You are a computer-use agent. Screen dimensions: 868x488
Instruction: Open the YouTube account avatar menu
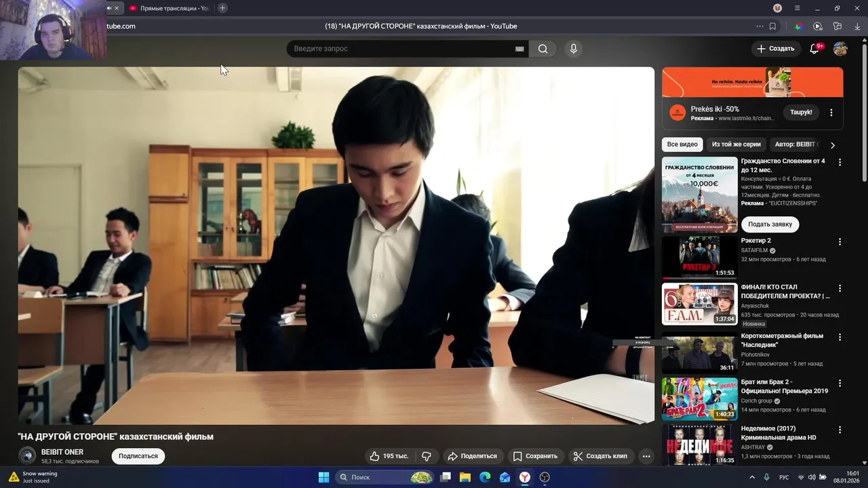[x=840, y=49]
